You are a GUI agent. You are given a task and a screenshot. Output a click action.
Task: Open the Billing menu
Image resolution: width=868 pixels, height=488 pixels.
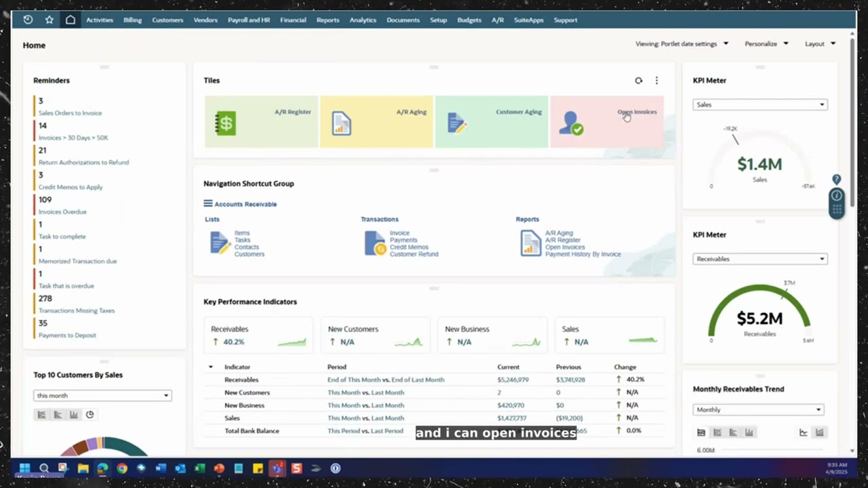click(x=132, y=20)
